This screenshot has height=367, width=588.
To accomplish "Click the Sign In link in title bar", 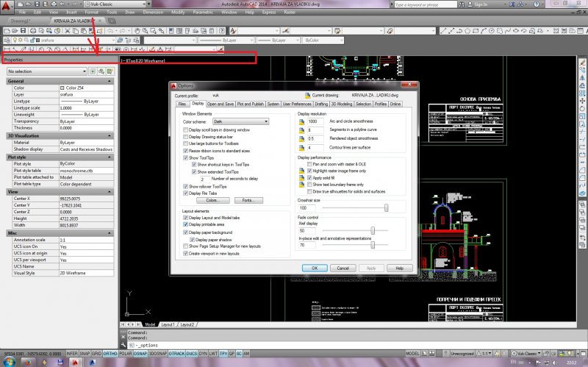I will [481, 4].
